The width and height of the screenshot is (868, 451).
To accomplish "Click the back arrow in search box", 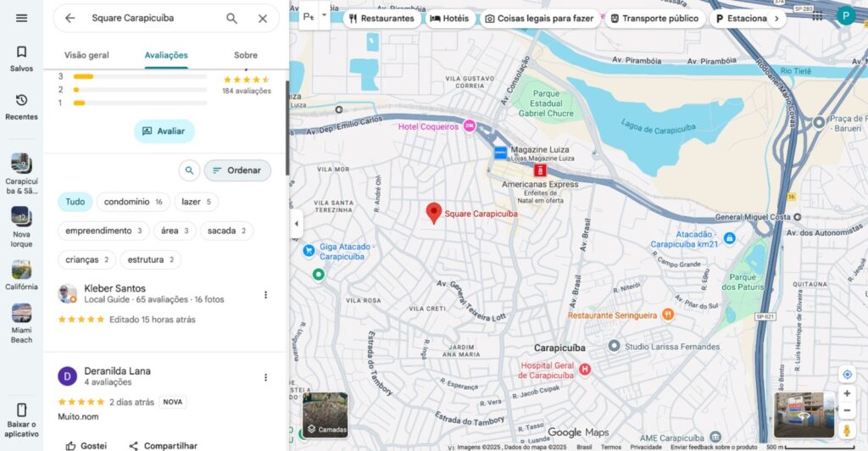I will (70, 18).
